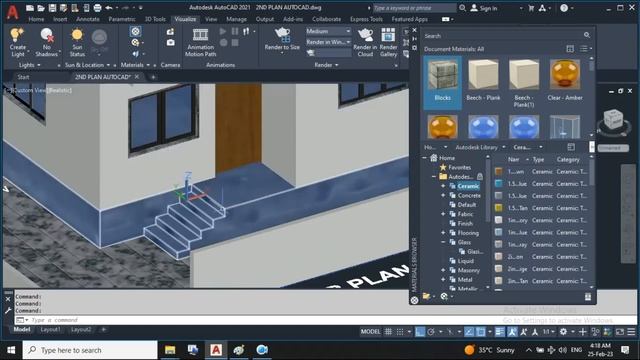Screen dimensions: 640x360
Task: Click the Render in Cloud icon
Action: (x=365, y=42)
